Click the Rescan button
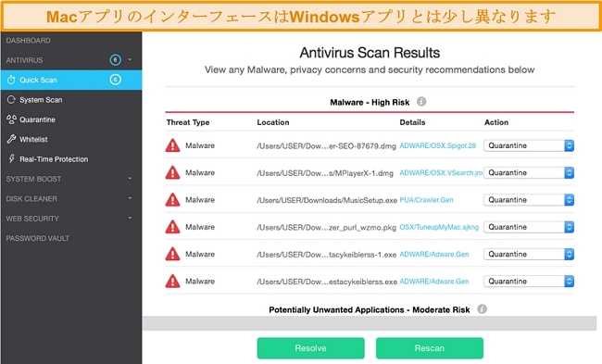 [430, 348]
